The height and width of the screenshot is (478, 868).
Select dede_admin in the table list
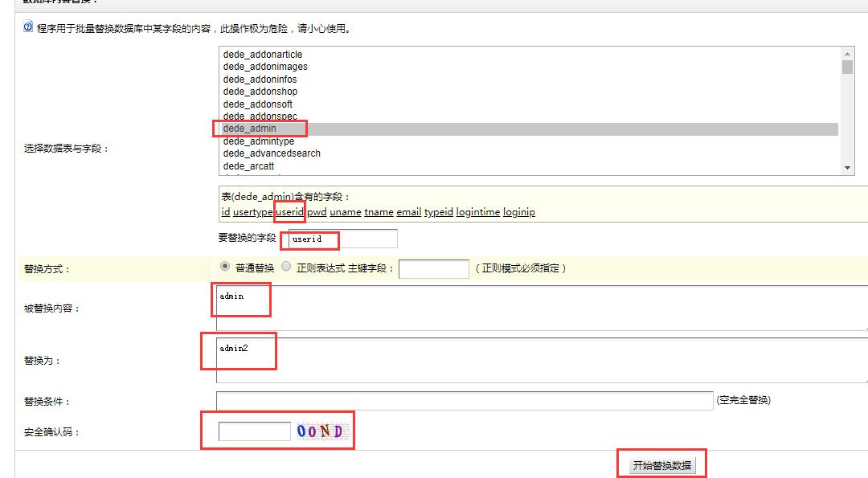click(x=250, y=129)
